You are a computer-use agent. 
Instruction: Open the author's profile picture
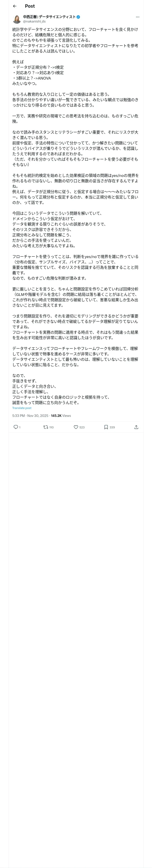click(16, 19)
